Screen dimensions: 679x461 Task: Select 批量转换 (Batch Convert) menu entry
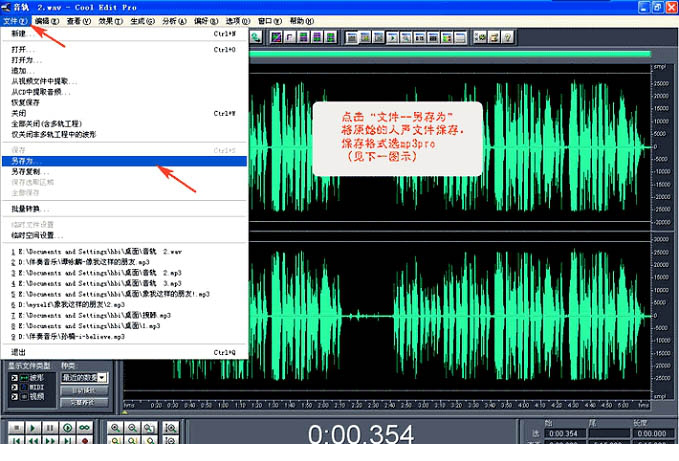124,209
